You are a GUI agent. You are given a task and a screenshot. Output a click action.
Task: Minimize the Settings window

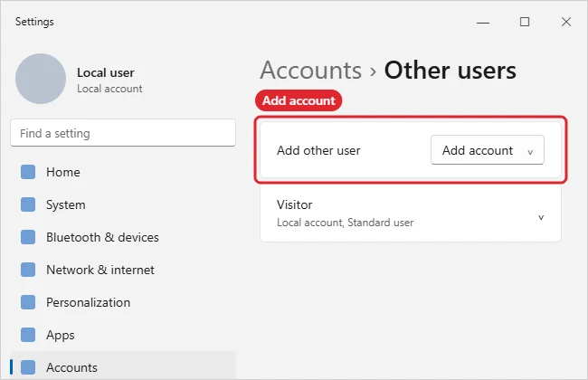pyautogui.click(x=483, y=22)
